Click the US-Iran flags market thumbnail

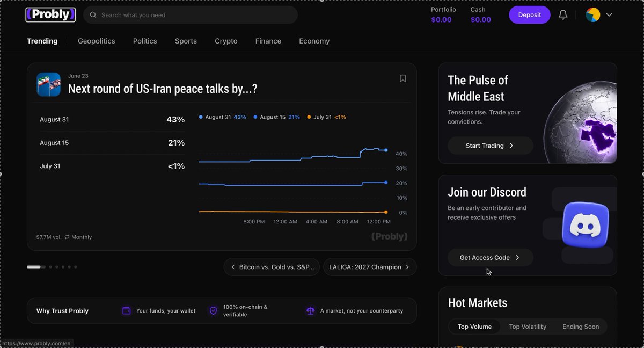[x=48, y=84]
